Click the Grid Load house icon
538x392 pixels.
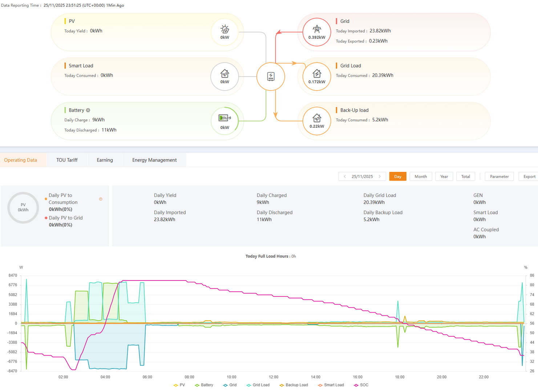tap(317, 74)
